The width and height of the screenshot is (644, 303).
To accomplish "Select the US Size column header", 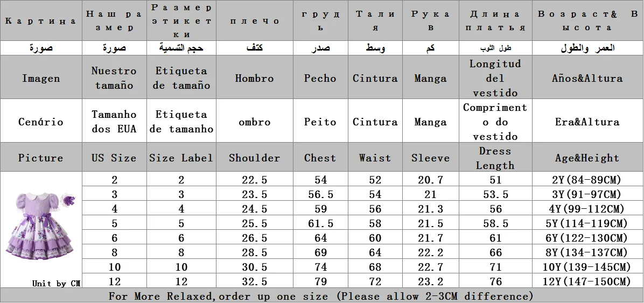I will pos(114,158).
